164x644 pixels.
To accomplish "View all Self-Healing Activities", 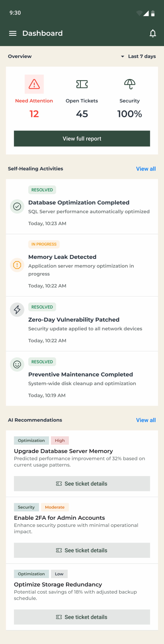I will coord(146,169).
